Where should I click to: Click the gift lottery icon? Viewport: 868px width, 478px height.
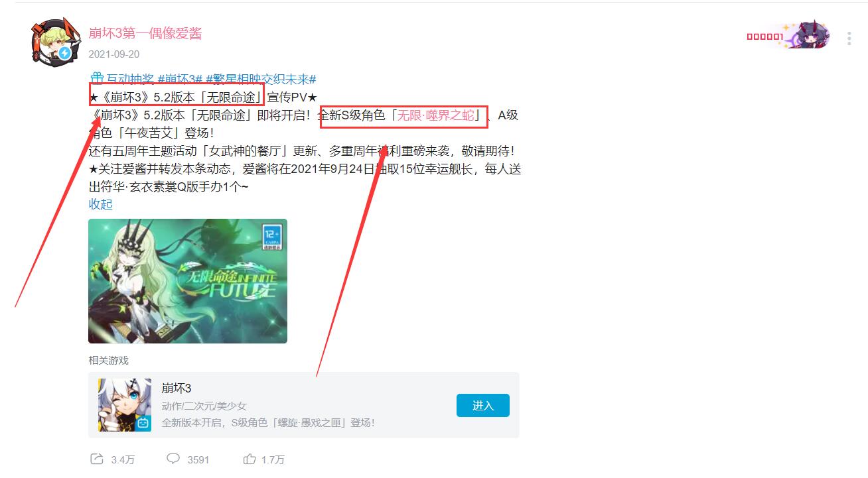(96, 79)
